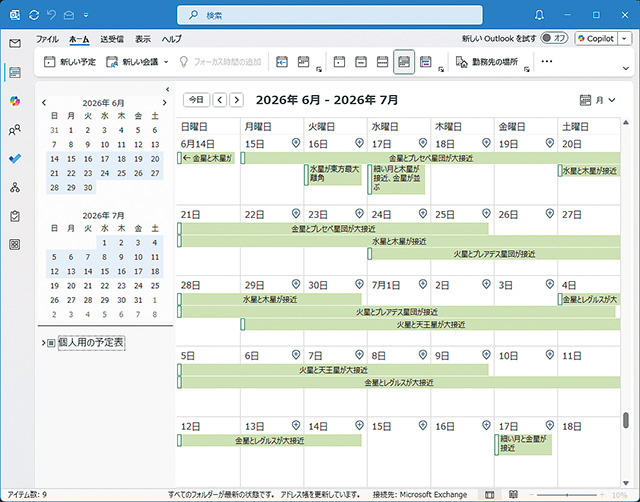Open Copilot from the left sidebar
Viewport: 640px width, 502px height.
click(15, 101)
